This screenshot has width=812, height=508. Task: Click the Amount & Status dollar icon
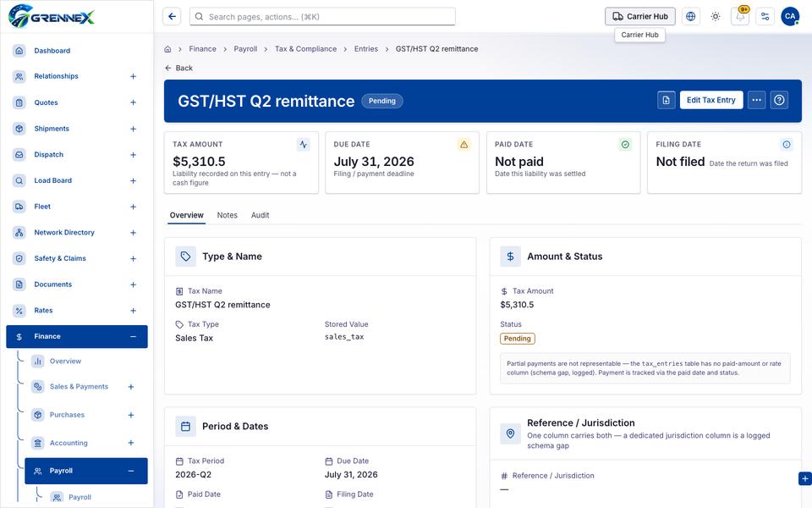[510, 257]
